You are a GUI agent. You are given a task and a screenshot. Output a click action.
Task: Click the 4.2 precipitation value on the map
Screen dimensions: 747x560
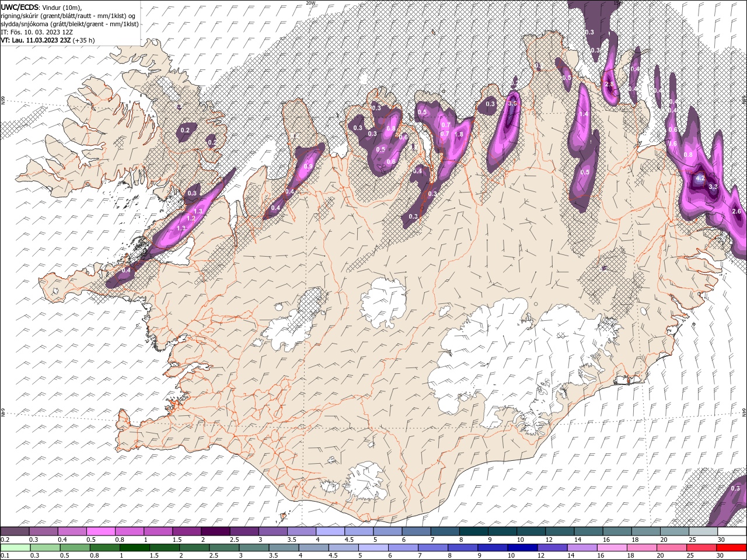pyautogui.click(x=701, y=178)
